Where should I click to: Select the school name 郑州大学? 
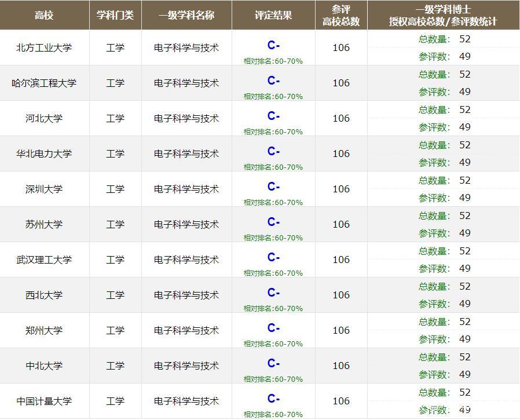(x=44, y=330)
